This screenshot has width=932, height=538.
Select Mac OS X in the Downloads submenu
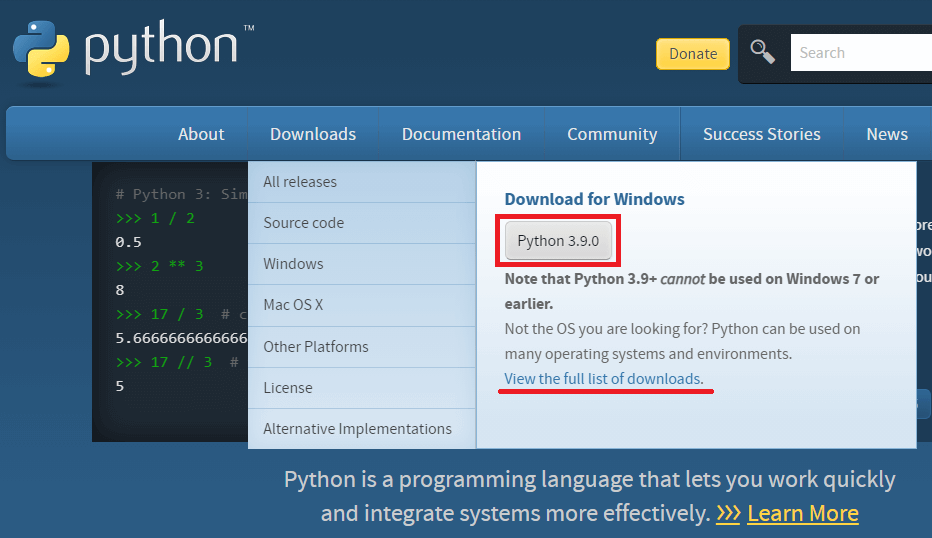362,305
